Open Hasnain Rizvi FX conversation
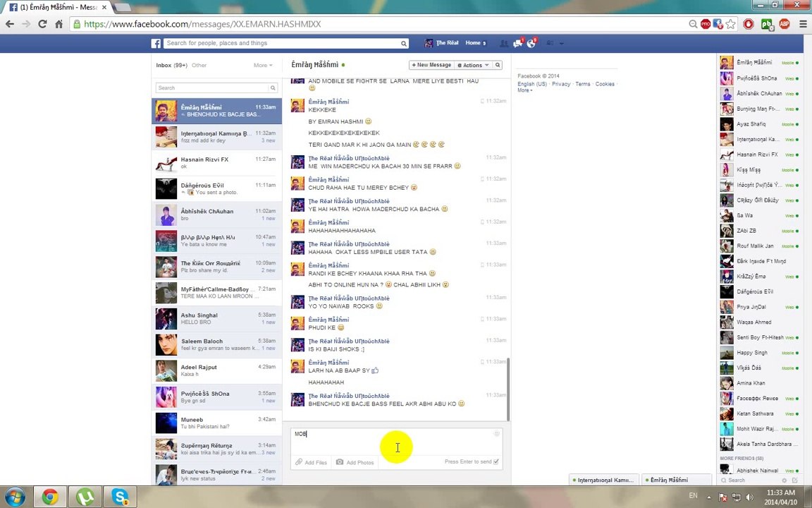Screen dimensions: 812x508 [216, 163]
